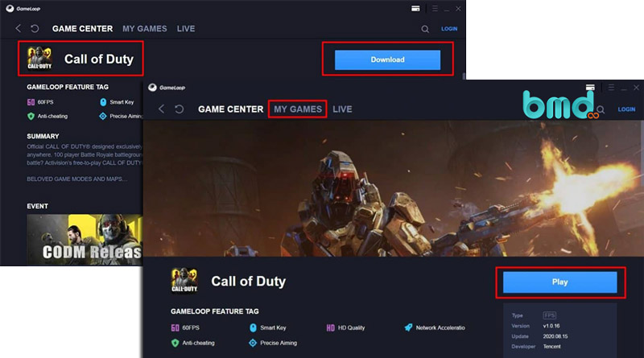Click LOGIN link in front window
Screen dimensions: 644x358
tap(627, 109)
